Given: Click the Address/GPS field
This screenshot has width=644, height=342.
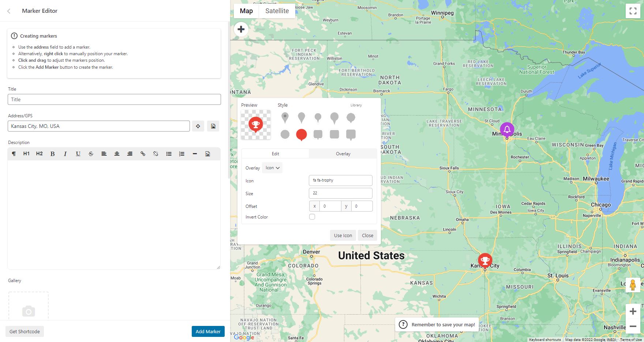Looking at the screenshot, I should click(99, 126).
